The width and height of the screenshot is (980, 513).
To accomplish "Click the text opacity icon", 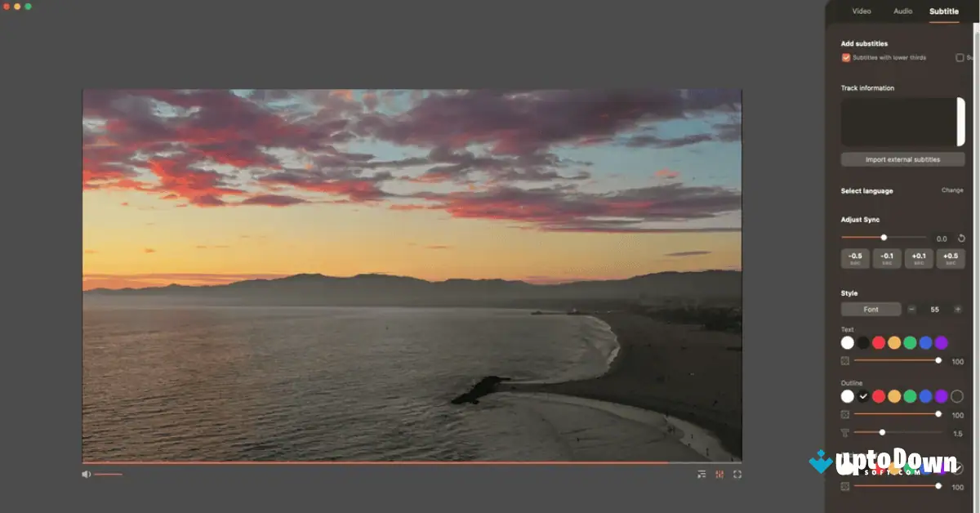I will 845,360.
